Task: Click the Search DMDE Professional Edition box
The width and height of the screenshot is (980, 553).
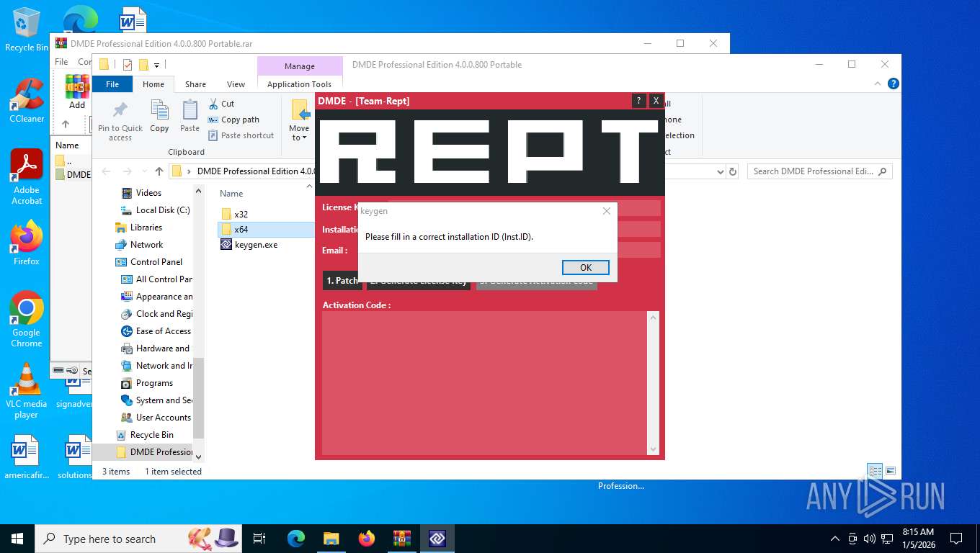Action: click(x=819, y=171)
